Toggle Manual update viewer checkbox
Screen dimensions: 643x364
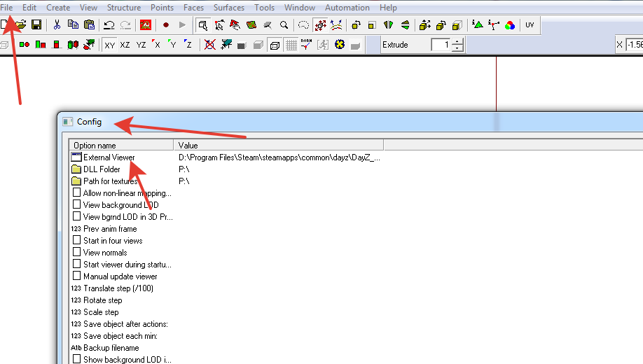pos(76,276)
